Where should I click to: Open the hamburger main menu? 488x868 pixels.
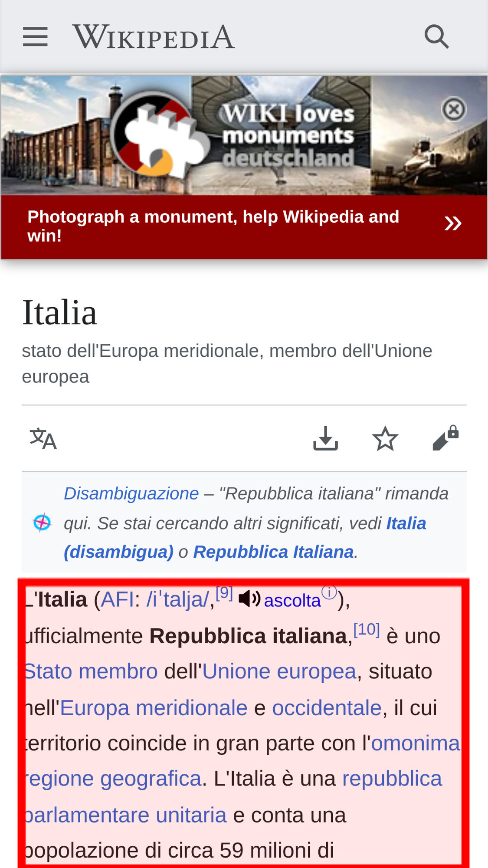(x=35, y=36)
